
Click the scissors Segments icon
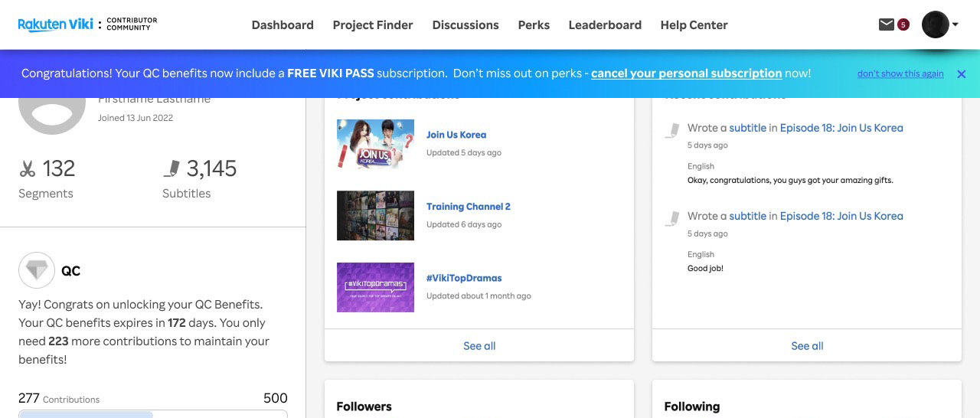(x=28, y=168)
